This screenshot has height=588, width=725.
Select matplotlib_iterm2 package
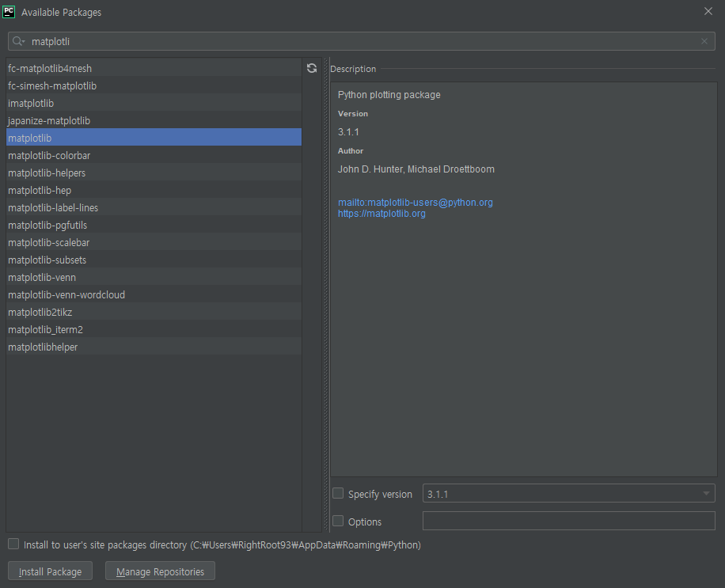(x=154, y=329)
